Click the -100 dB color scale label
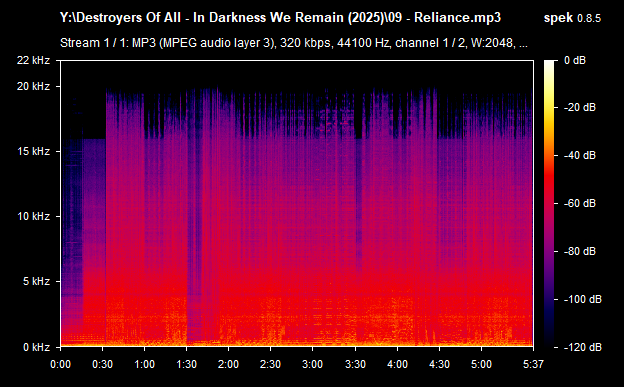The image size is (624, 387). point(583,299)
